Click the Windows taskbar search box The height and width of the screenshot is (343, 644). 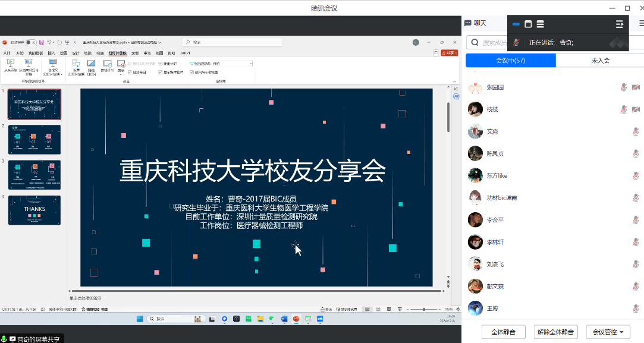click(x=176, y=319)
